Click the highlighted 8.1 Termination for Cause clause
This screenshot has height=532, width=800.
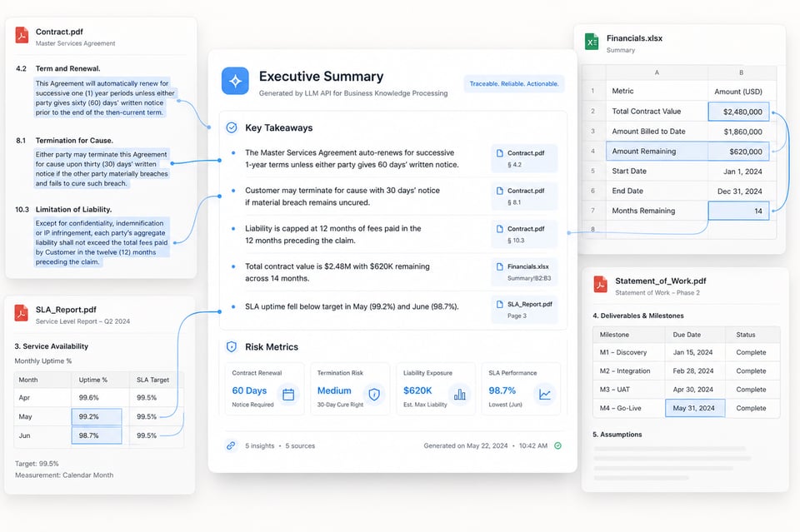[102, 169]
